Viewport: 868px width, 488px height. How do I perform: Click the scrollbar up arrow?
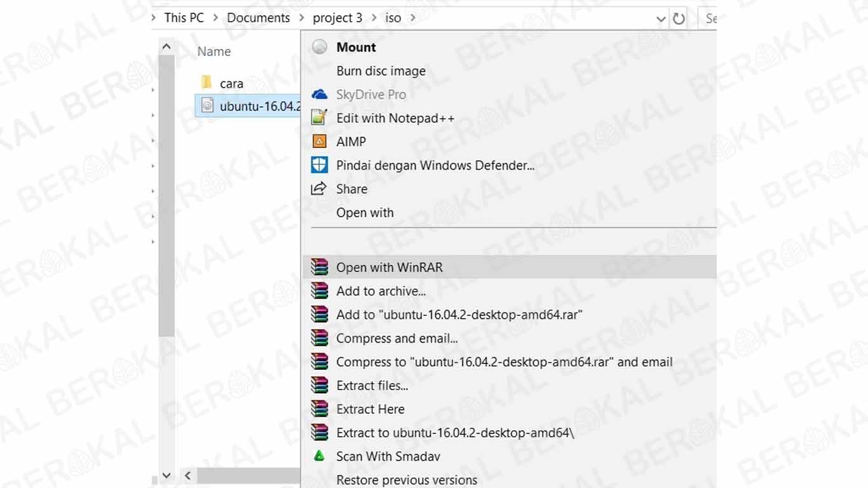(166, 46)
